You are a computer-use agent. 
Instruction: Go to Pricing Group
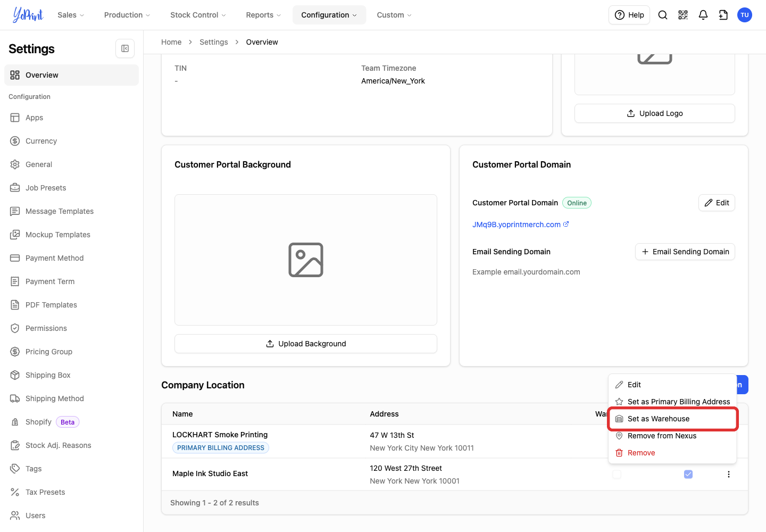[71, 352]
